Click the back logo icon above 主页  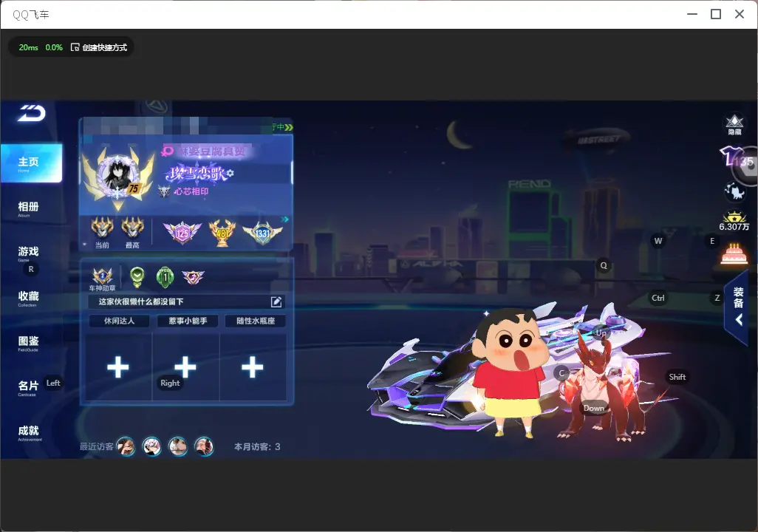click(x=32, y=113)
